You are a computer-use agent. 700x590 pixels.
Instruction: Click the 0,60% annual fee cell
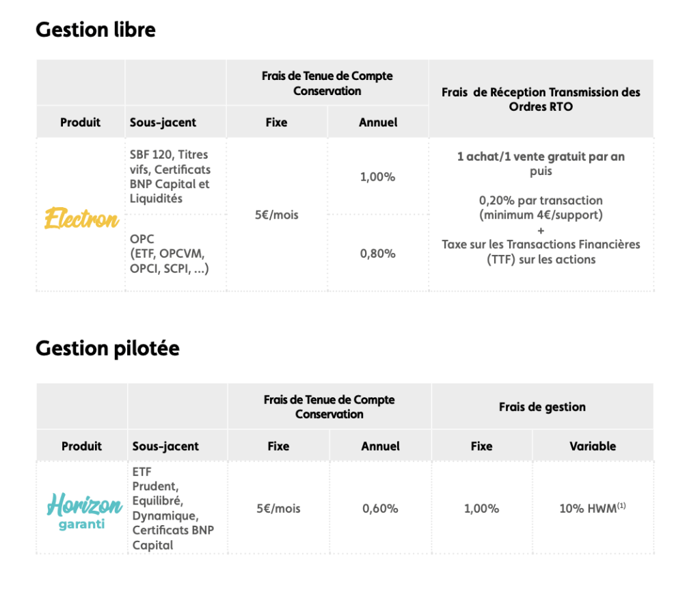(x=380, y=508)
